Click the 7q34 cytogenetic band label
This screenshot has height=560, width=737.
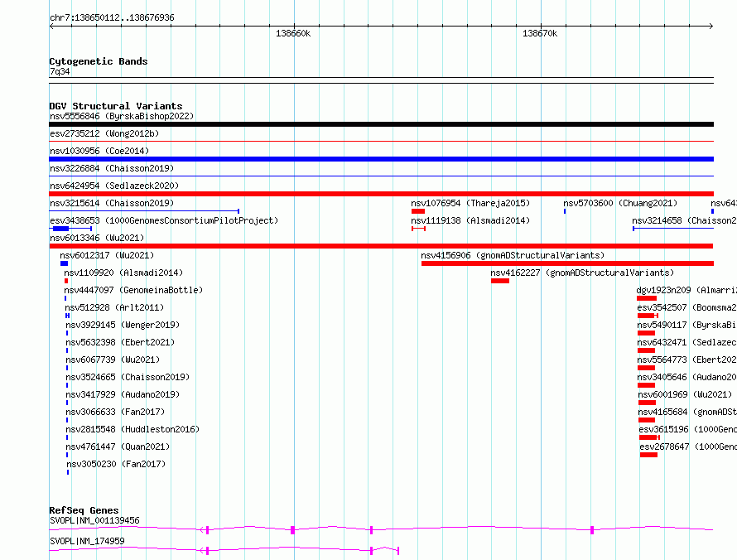click(60, 71)
